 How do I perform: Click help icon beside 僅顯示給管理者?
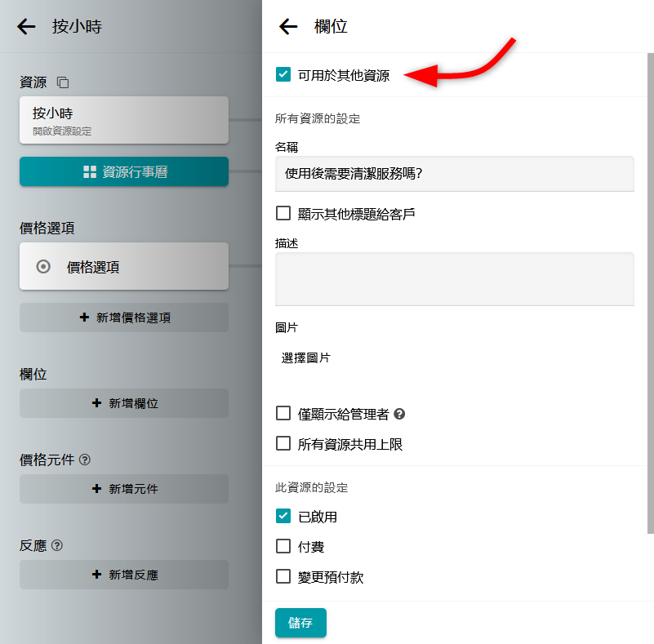click(400, 414)
